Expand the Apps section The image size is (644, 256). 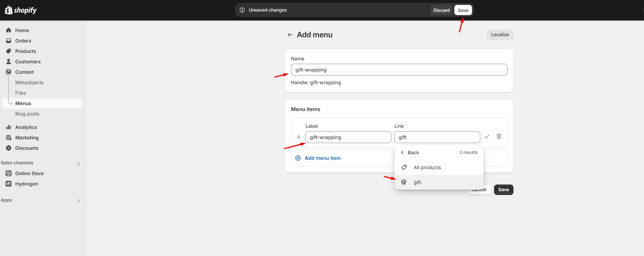pyautogui.click(x=79, y=200)
